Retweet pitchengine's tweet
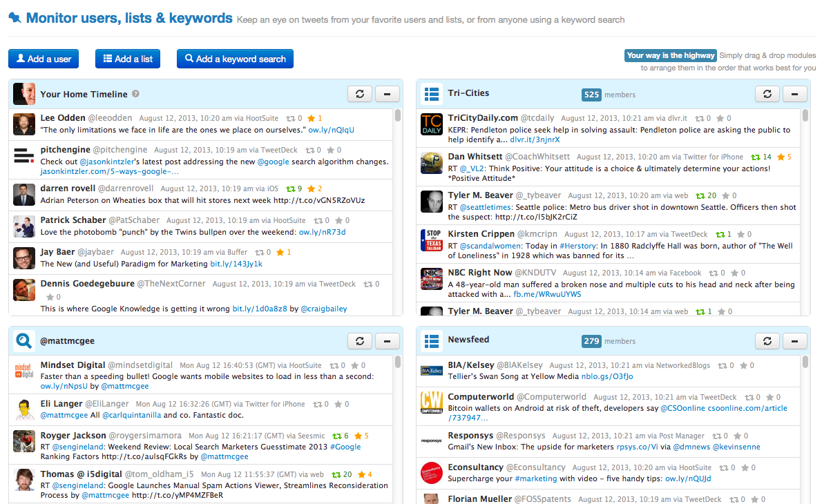This screenshot has height=504, width=822. coord(309,151)
